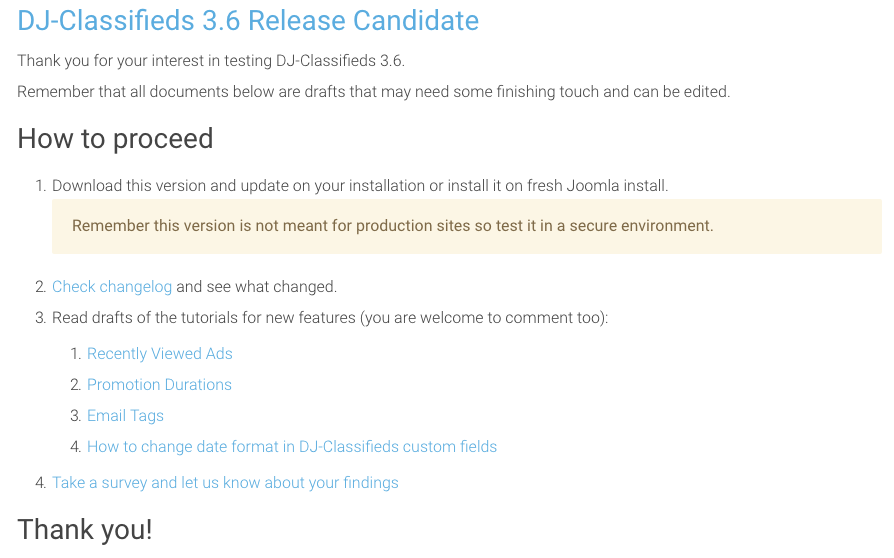Open the Promotion Durations tutorial link

point(159,385)
